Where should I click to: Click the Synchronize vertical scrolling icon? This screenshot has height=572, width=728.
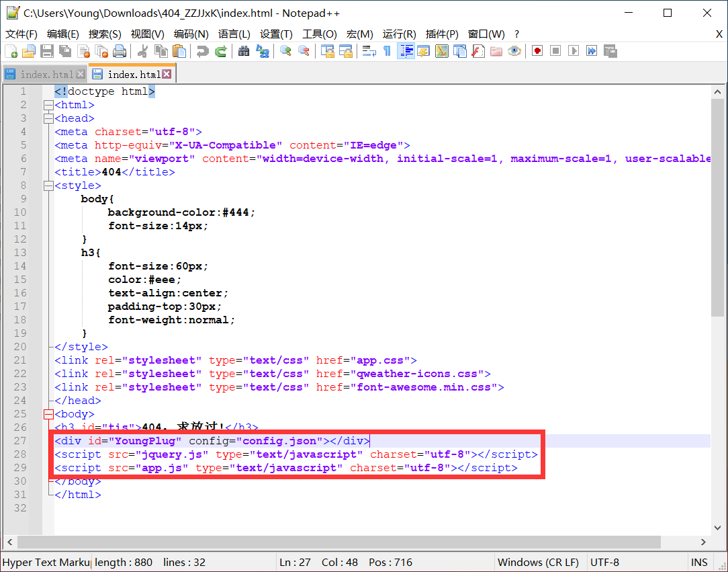pyautogui.click(x=327, y=51)
